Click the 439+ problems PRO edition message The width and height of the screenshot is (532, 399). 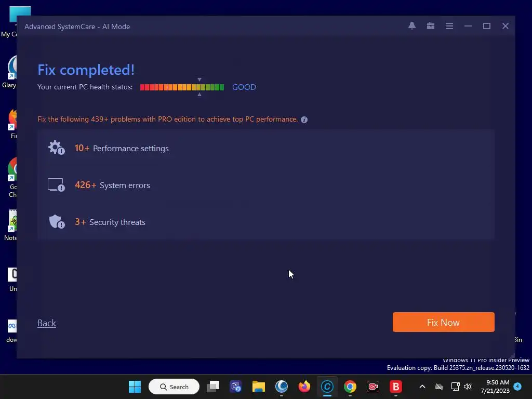pos(168,119)
